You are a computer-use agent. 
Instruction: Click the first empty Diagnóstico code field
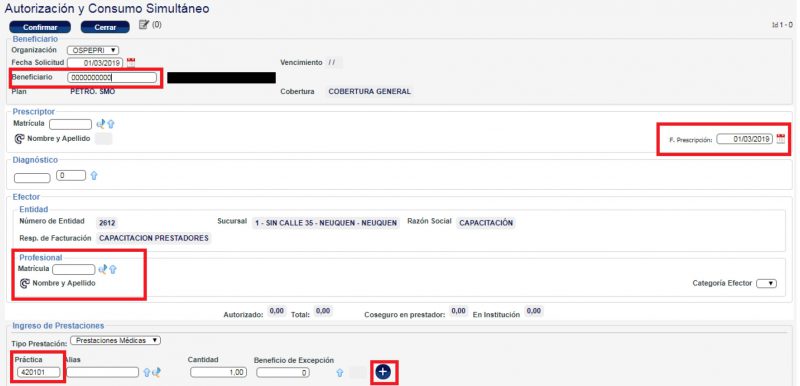point(32,178)
